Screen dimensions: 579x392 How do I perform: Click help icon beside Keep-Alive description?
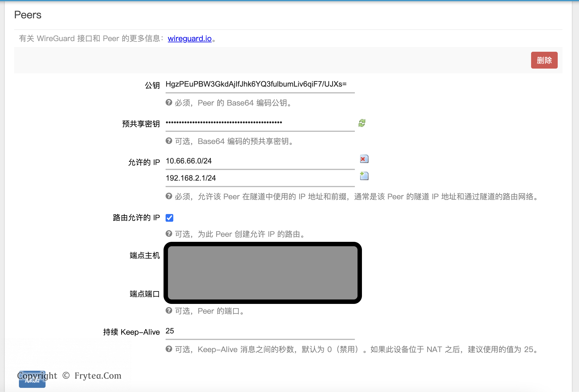[169, 349]
